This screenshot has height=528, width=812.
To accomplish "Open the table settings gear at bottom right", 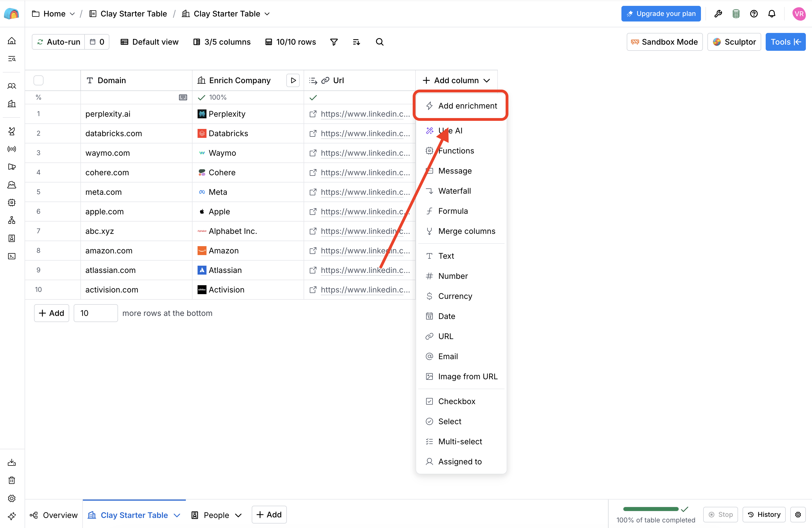I will click(798, 514).
